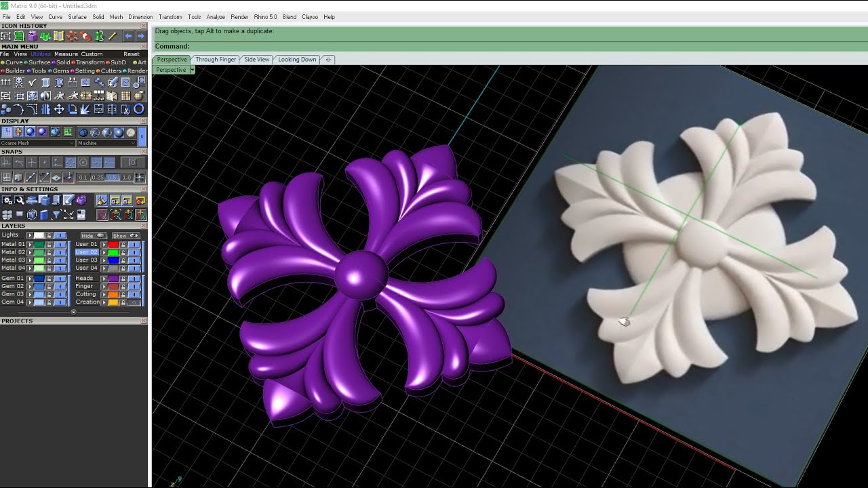This screenshot has width=868, height=488.
Task: Click the green mesh grid icon in Icon History
Action: tap(19, 36)
